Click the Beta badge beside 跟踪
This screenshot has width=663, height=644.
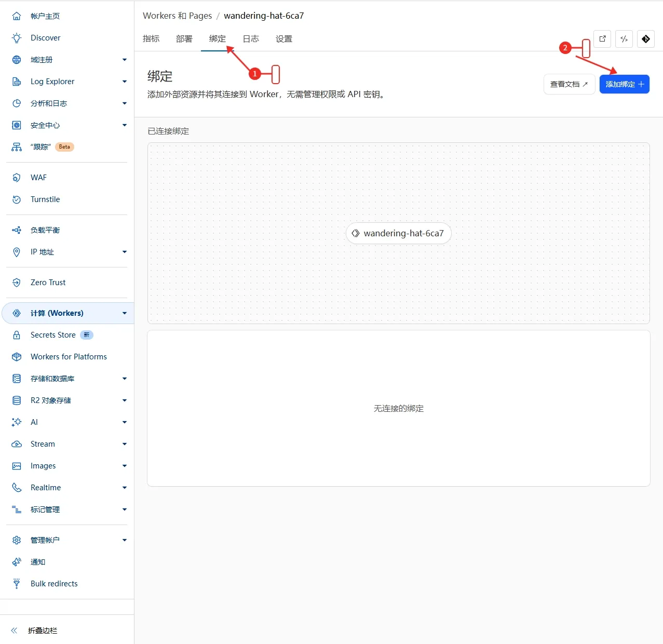click(64, 147)
